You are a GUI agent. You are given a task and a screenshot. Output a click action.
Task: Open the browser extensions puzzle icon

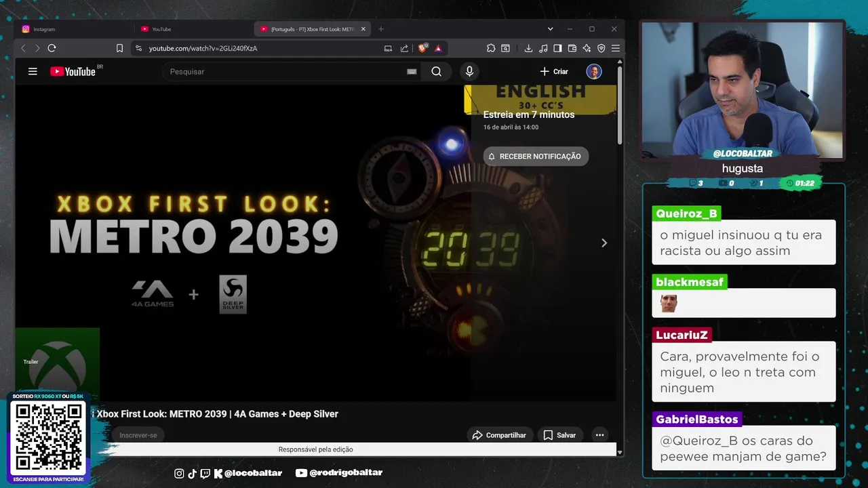click(x=491, y=48)
